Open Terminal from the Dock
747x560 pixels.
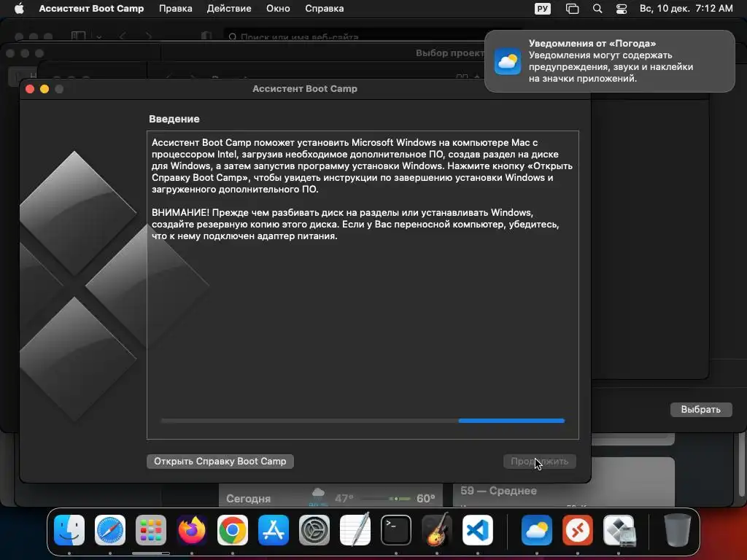pos(396,530)
